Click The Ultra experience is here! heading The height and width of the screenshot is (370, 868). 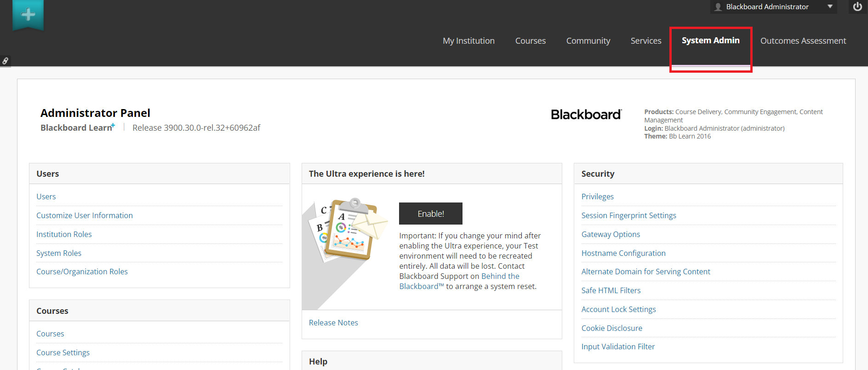point(366,173)
